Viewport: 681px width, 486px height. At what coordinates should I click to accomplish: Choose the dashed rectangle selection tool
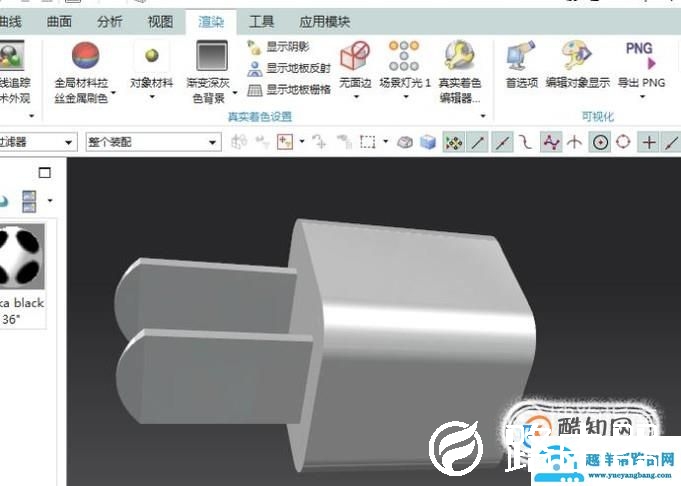coord(367,142)
